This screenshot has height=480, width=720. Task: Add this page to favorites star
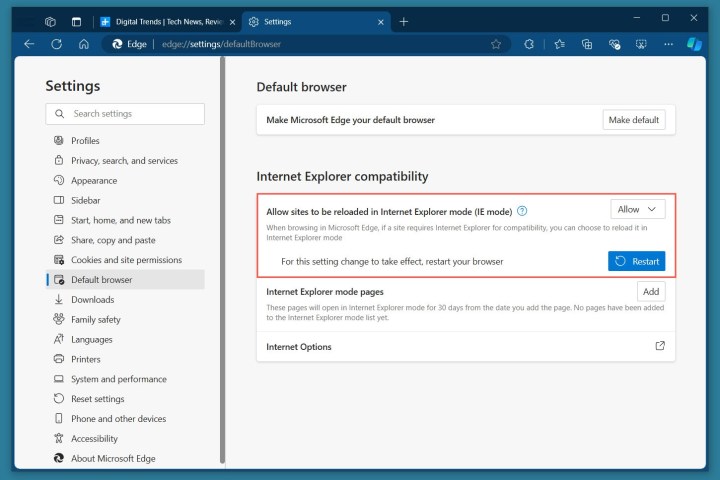(496, 44)
